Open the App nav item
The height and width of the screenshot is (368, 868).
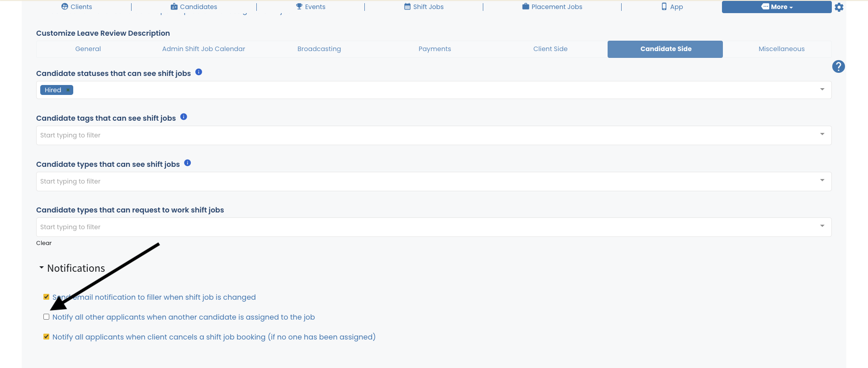coord(672,7)
